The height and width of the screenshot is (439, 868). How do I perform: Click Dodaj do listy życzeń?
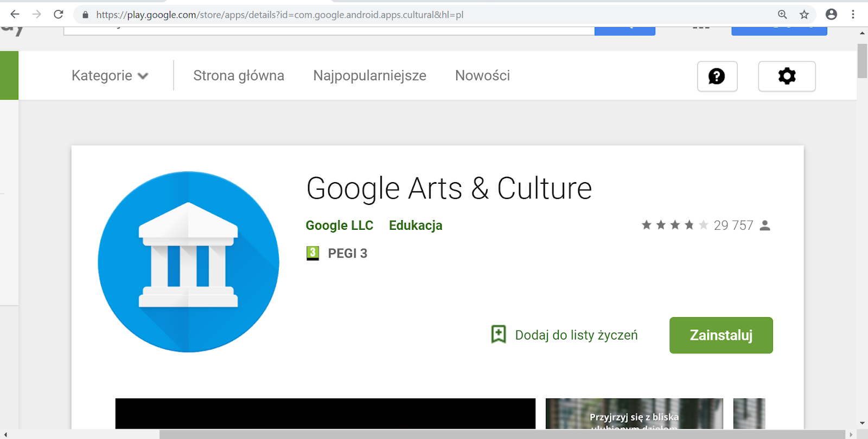(x=576, y=335)
